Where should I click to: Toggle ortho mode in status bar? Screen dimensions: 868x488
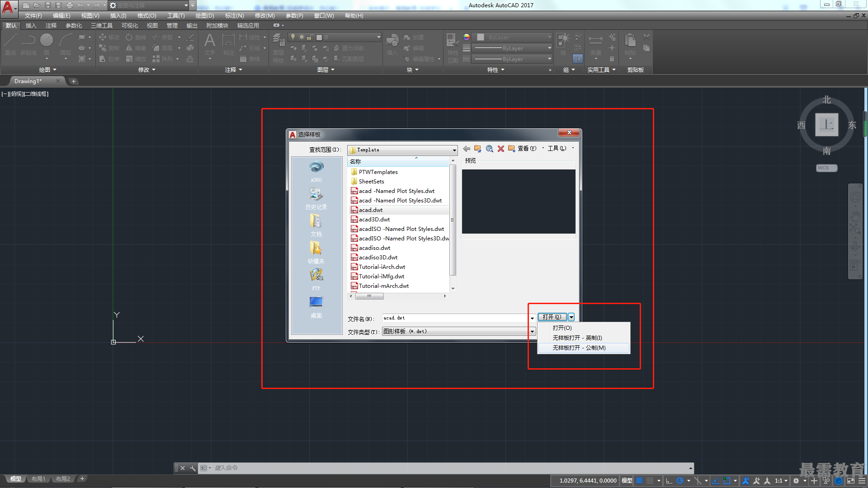pyautogui.click(x=669, y=481)
